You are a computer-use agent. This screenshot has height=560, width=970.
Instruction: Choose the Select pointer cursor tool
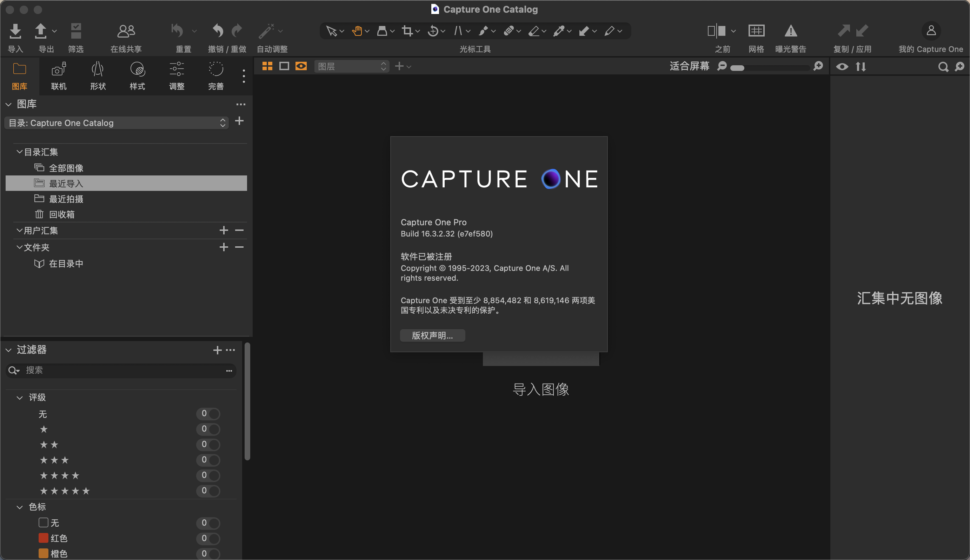click(x=331, y=31)
